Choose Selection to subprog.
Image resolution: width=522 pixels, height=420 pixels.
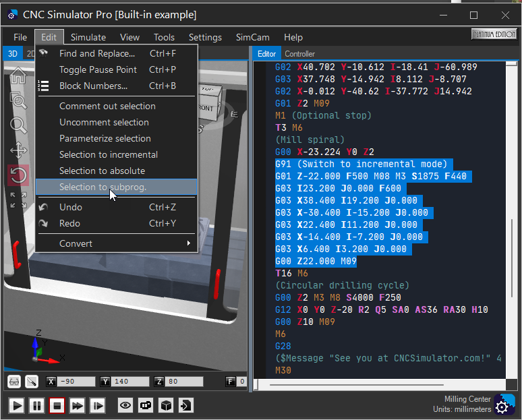[x=117, y=187]
